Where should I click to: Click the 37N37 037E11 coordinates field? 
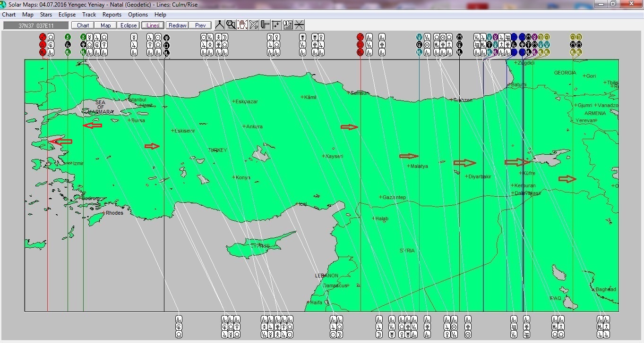click(35, 25)
